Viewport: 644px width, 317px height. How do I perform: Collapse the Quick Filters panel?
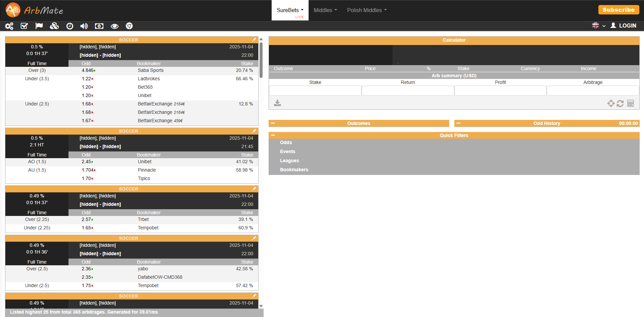(x=273, y=135)
